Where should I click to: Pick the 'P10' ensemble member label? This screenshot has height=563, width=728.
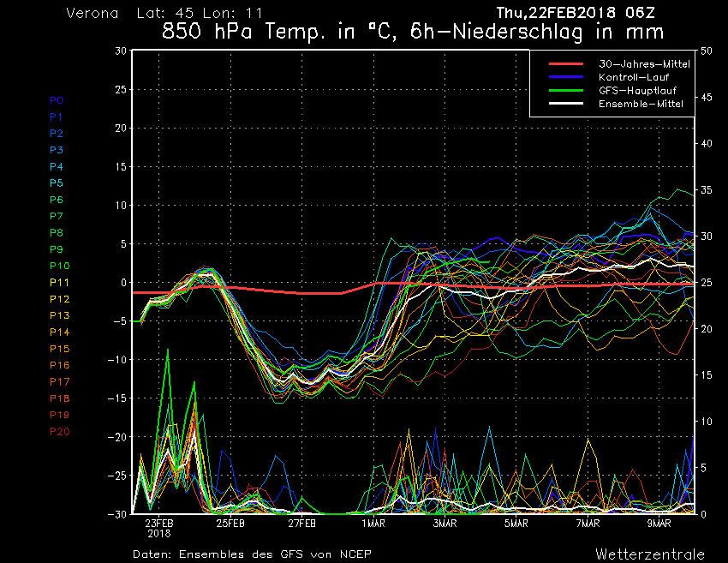tap(60, 266)
